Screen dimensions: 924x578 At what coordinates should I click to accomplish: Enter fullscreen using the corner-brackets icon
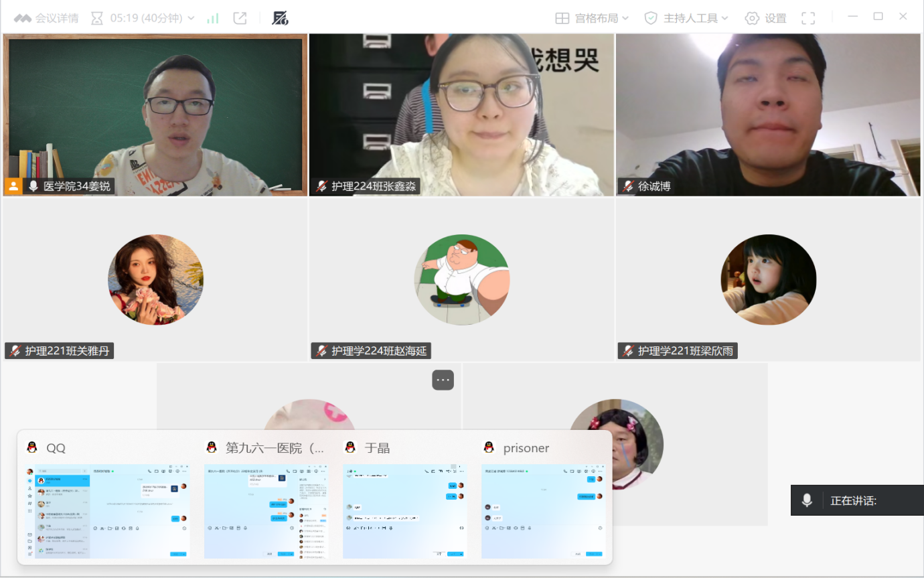(x=808, y=18)
